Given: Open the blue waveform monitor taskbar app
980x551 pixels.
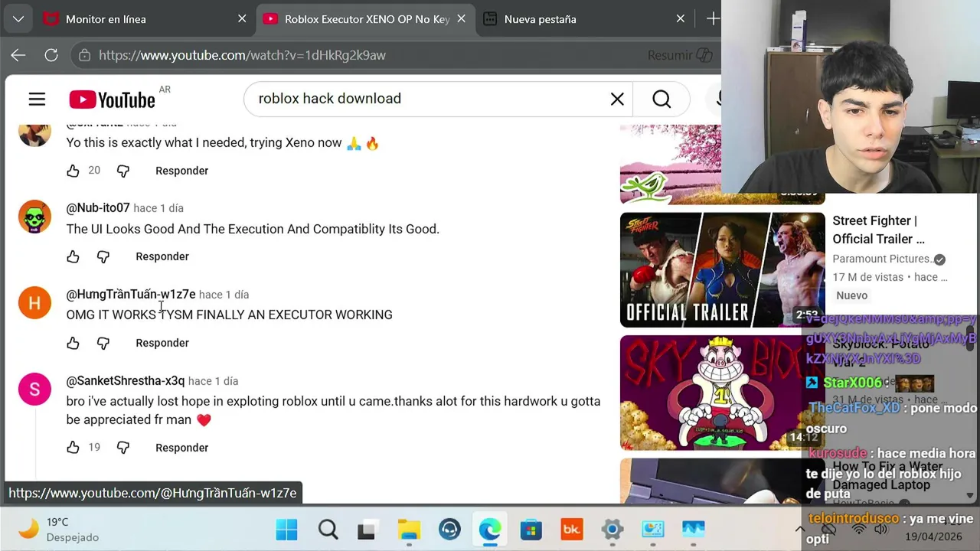Looking at the screenshot, I should (693, 530).
